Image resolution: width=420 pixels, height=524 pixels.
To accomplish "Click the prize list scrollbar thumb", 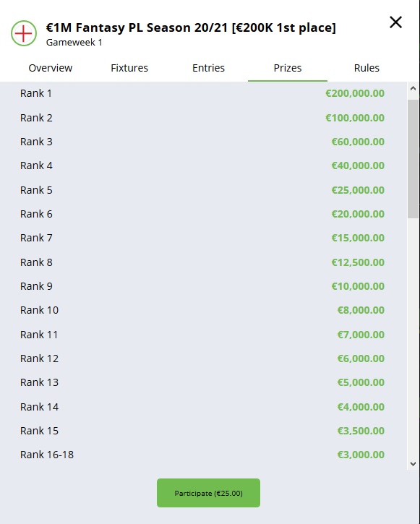I will pos(413,159).
